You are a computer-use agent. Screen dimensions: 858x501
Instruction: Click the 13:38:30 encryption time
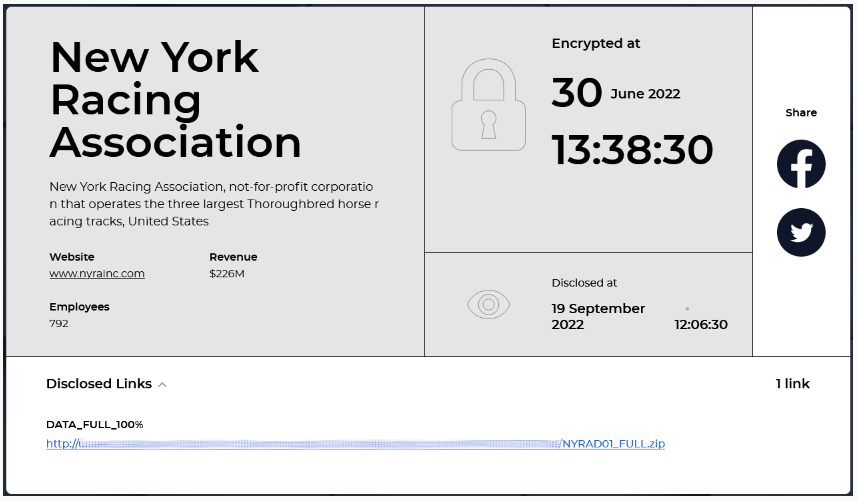click(x=633, y=150)
